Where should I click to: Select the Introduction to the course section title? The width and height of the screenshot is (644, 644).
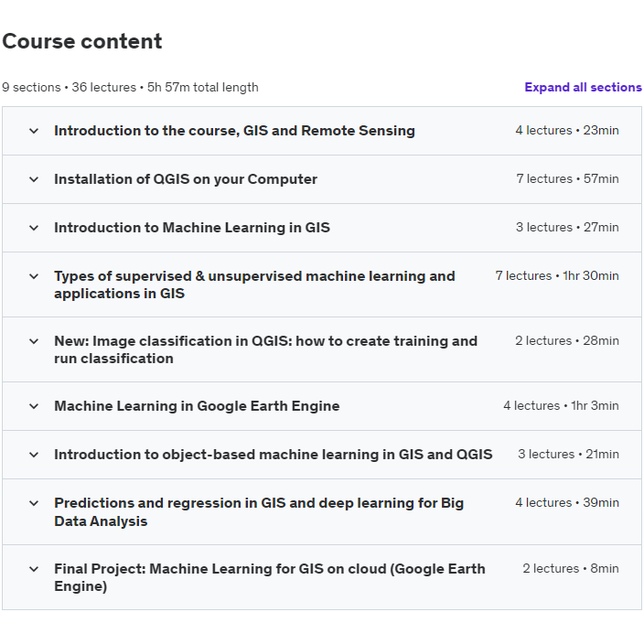pos(234,131)
